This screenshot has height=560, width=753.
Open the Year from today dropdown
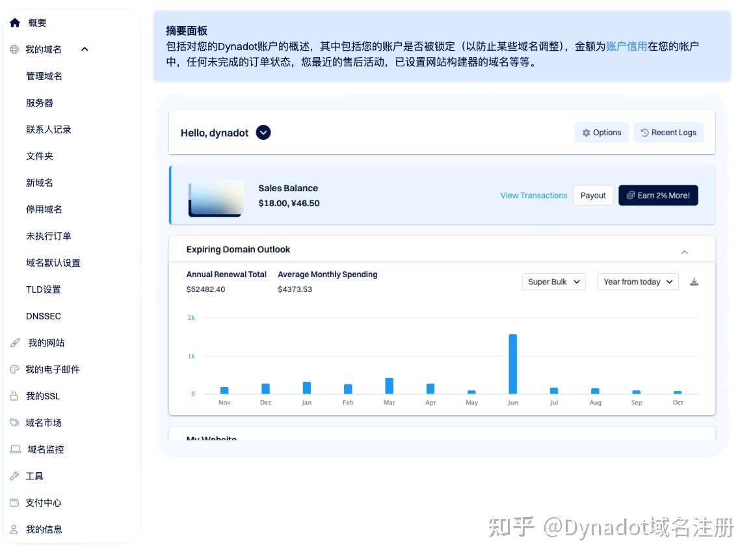[638, 282]
